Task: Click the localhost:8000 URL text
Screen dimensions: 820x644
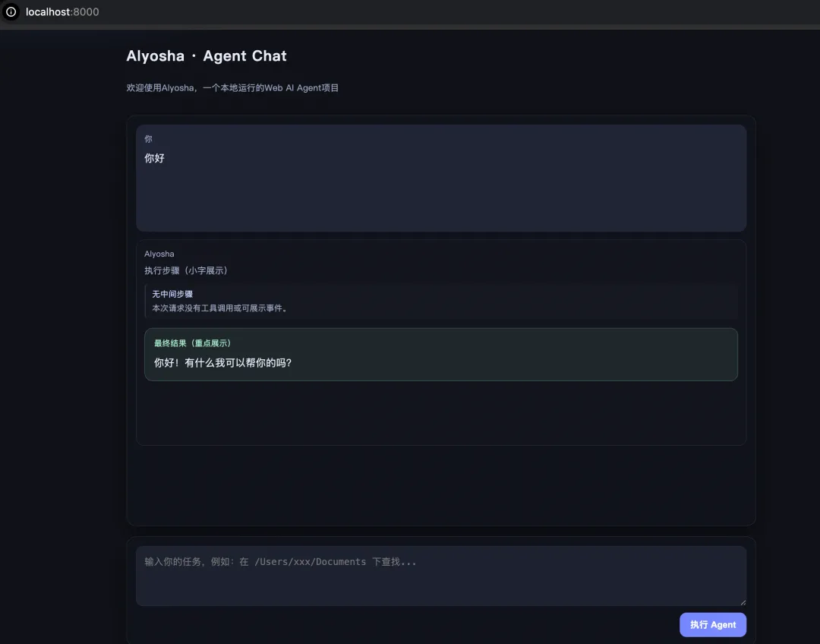Action: point(62,12)
